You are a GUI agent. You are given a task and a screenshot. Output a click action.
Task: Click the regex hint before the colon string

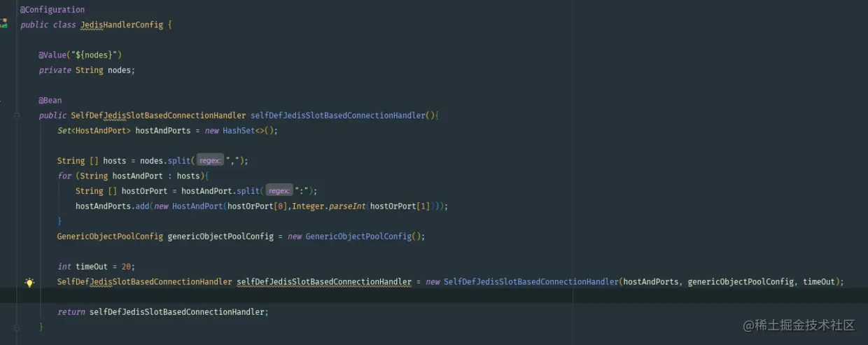(x=279, y=191)
